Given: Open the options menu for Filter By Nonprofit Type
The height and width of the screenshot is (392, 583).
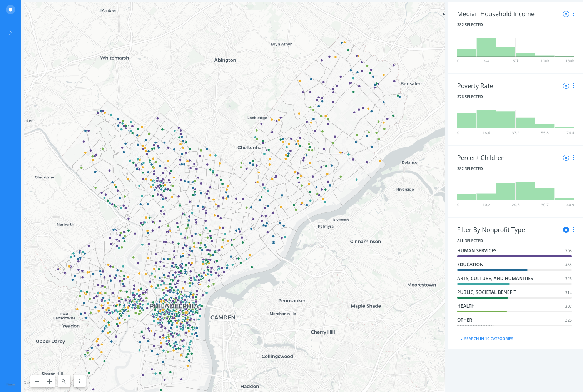Looking at the screenshot, I should pos(574,229).
